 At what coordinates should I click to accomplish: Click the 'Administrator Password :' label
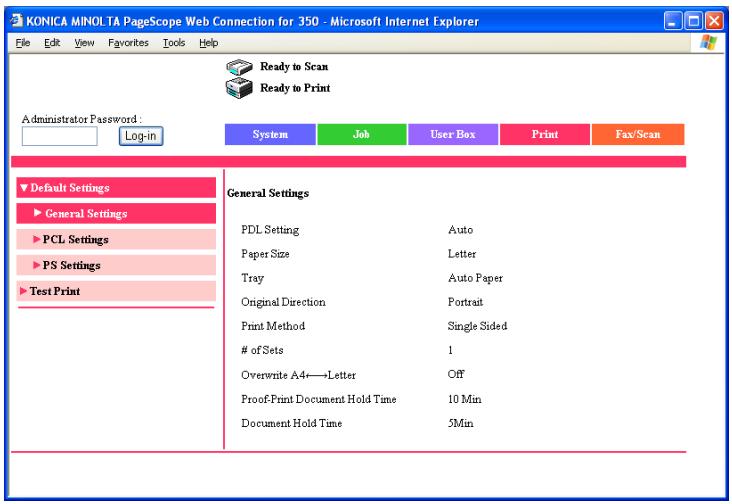click(x=82, y=119)
